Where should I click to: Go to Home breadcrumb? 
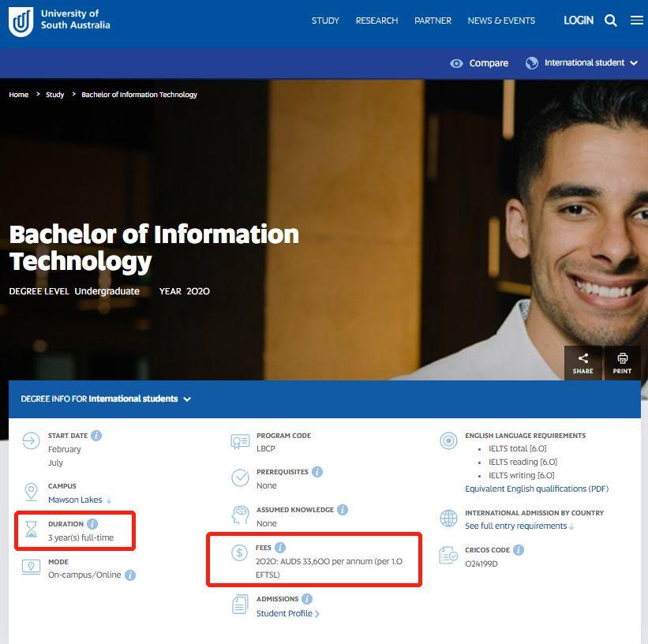(x=19, y=95)
